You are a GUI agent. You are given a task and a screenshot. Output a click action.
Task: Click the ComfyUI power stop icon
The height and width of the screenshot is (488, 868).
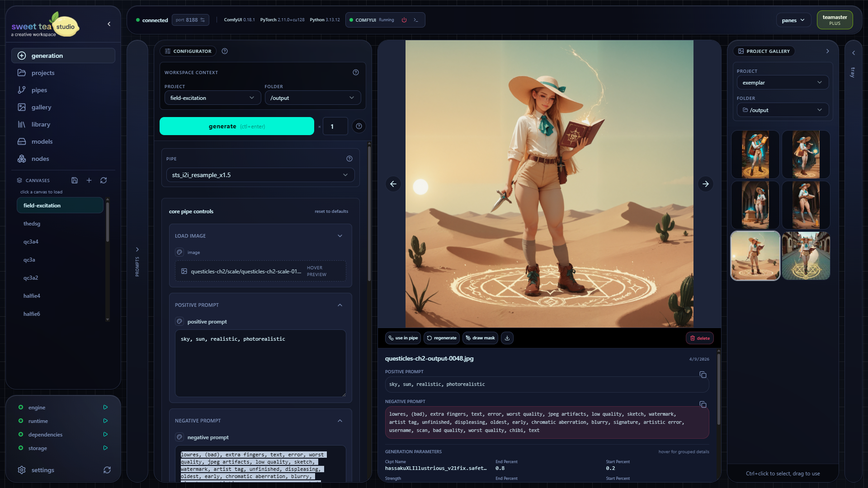404,20
